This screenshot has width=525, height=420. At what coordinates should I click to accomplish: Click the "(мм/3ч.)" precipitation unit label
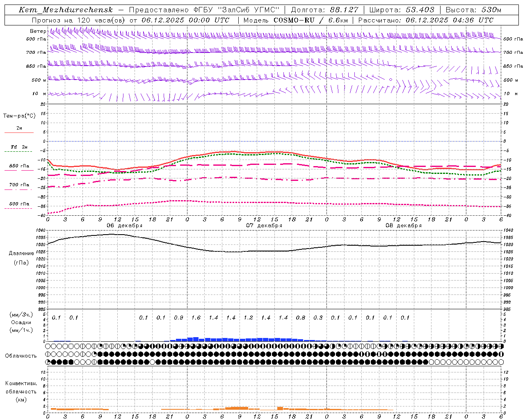click(21, 315)
